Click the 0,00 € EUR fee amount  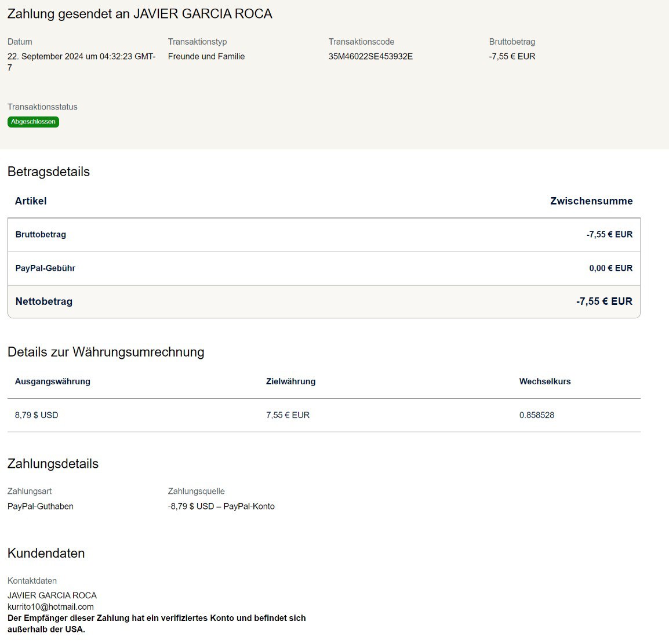coord(610,268)
